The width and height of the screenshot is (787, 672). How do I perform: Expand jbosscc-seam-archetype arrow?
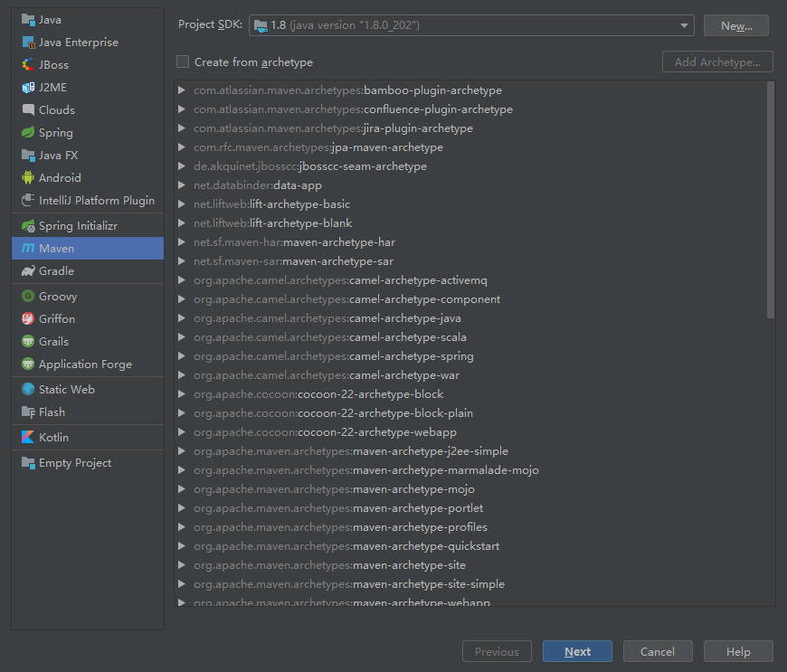coord(182,166)
